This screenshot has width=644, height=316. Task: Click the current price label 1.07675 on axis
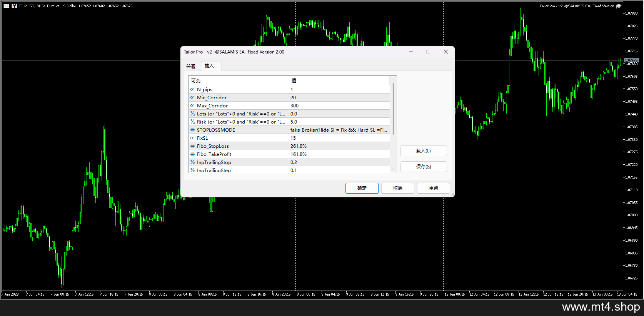coord(631,60)
